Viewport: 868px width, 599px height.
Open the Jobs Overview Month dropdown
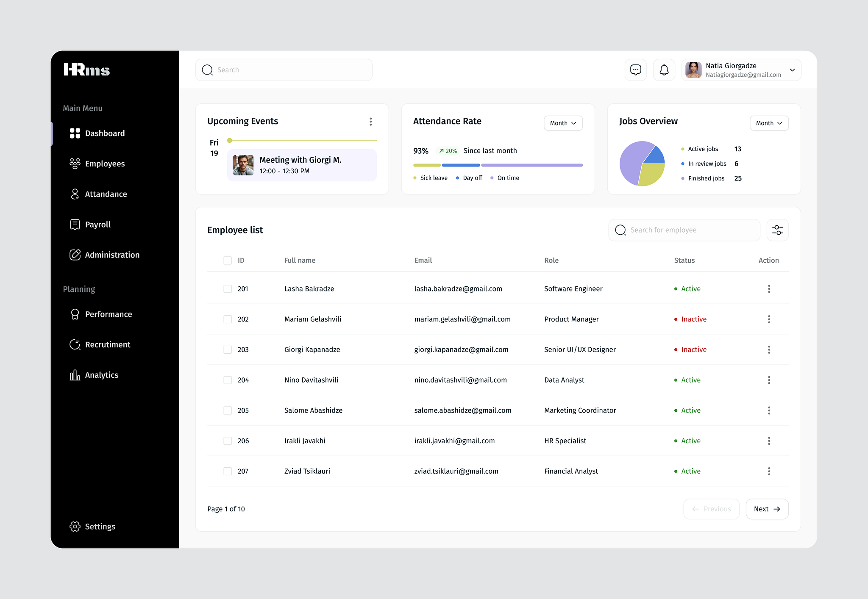pyautogui.click(x=769, y=123)
